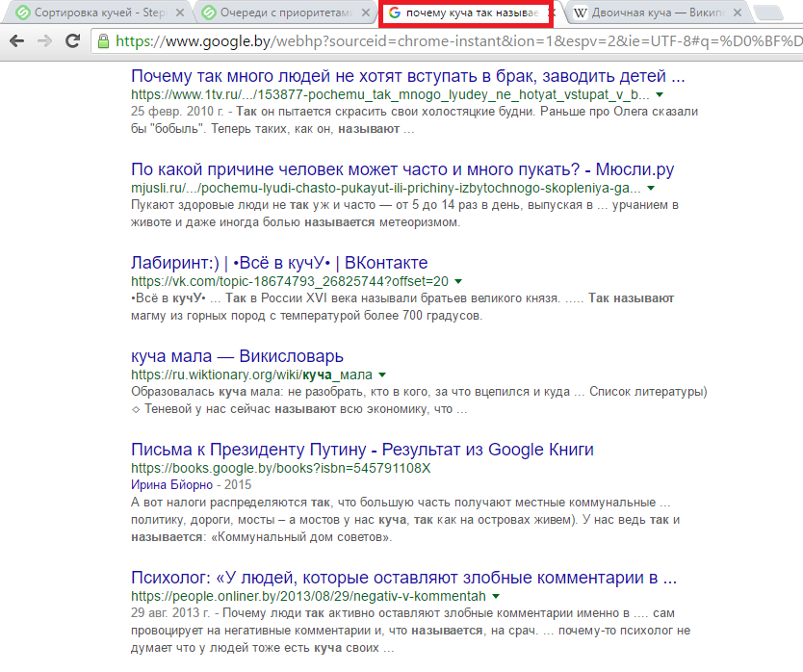Click the browser back arrow
Screen dimensions: 803x672
[17, 42]
